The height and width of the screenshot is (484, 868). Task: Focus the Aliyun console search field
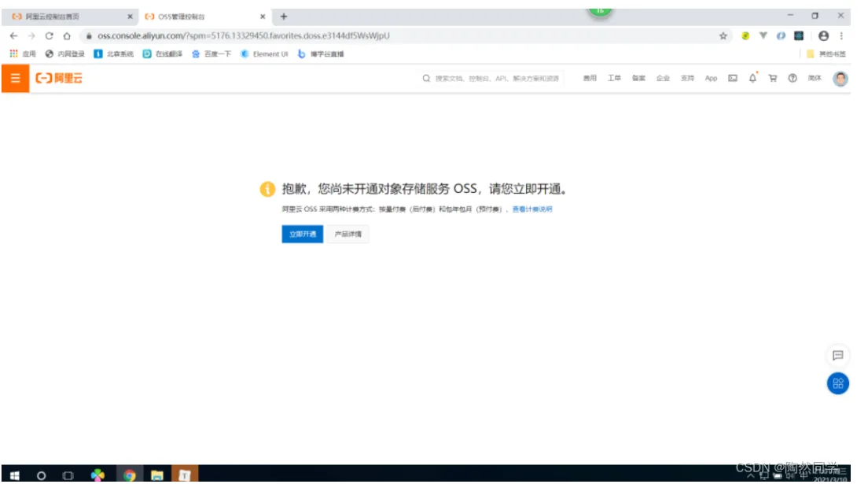497,78
